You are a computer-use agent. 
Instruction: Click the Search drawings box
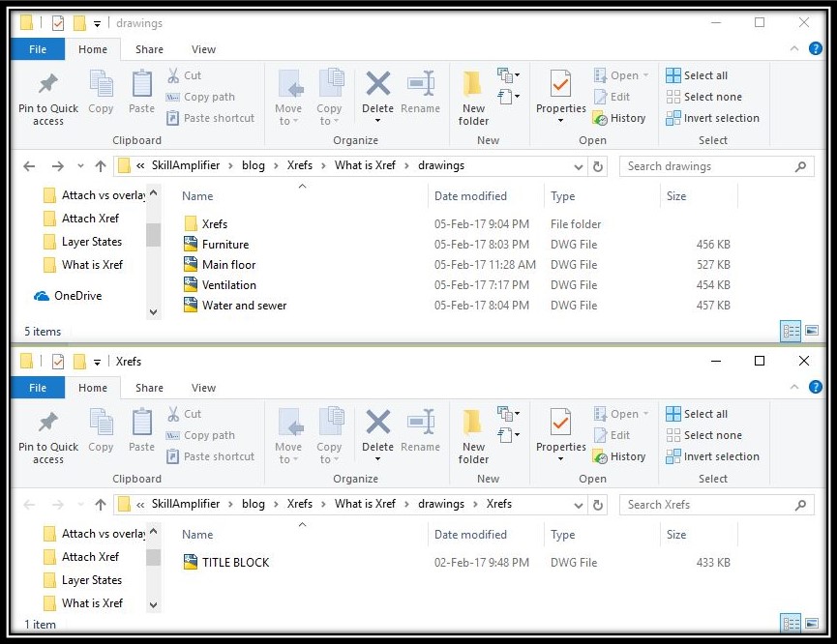tap(716, 166)
